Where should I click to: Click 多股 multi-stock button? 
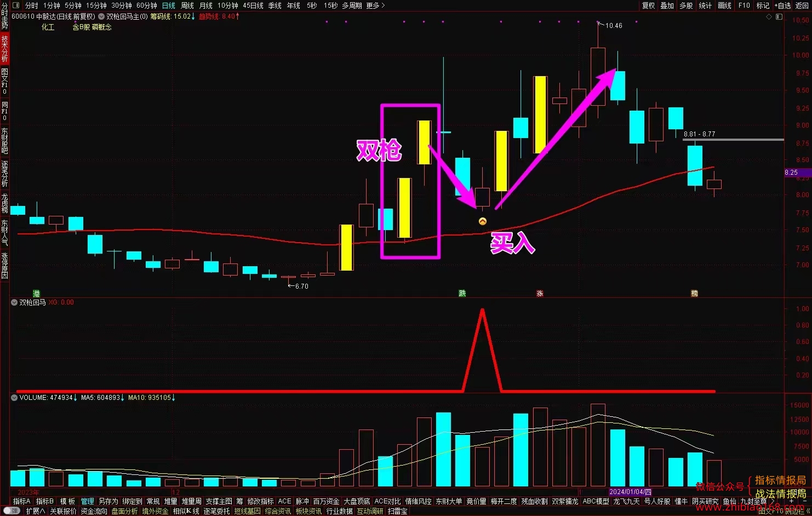tap(686, 5)
